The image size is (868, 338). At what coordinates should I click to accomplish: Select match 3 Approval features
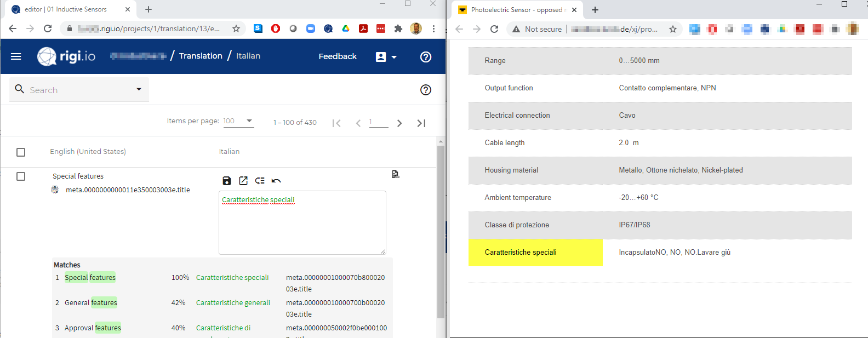pos(93,328)
